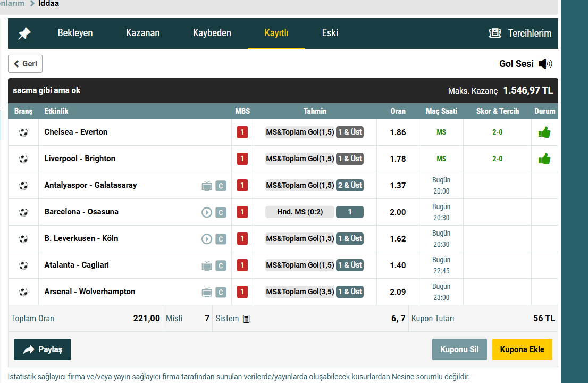This screenshot has width=588, height=383.
Task: Click the football icon for Arsenal - Wolverhampton
Action: [23, 292]
